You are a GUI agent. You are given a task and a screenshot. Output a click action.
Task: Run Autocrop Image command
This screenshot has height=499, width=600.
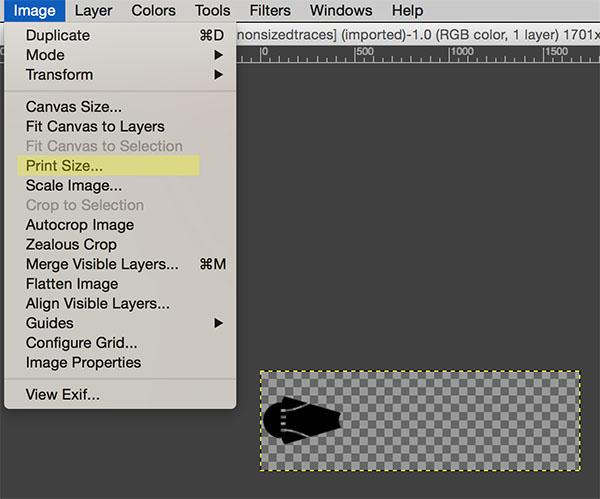pyautogui.click(x=79, y=225)
